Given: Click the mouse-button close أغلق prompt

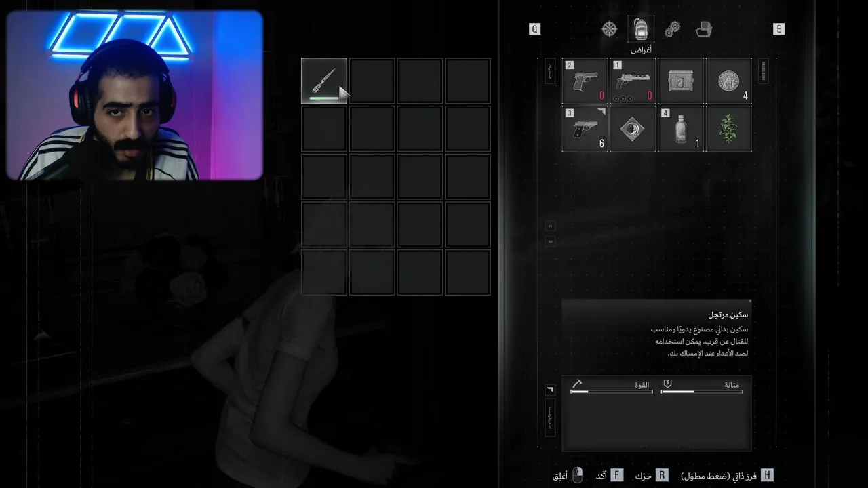Looking at the screenshot, I should click(x=568, y=476).
